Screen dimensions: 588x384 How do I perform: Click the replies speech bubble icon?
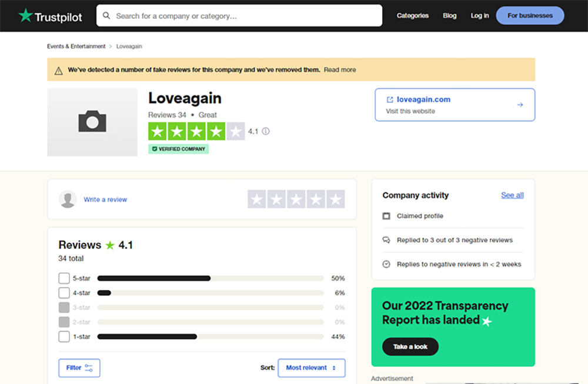[x=386, y=240]
